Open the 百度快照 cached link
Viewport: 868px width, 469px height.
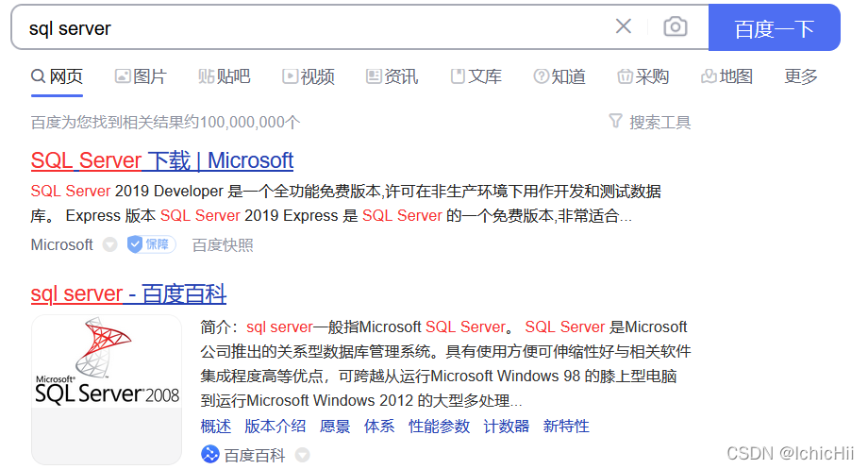(223, 244)
